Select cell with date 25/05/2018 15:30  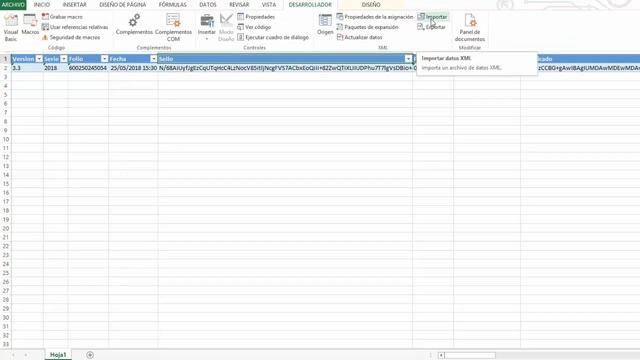pyautogui.click(x=133, y=68)
